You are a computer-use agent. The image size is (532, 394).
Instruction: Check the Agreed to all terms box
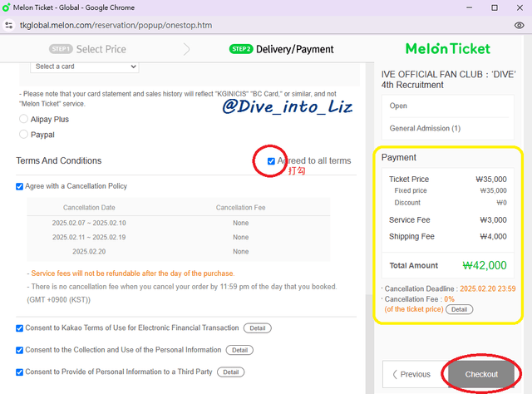272,160
